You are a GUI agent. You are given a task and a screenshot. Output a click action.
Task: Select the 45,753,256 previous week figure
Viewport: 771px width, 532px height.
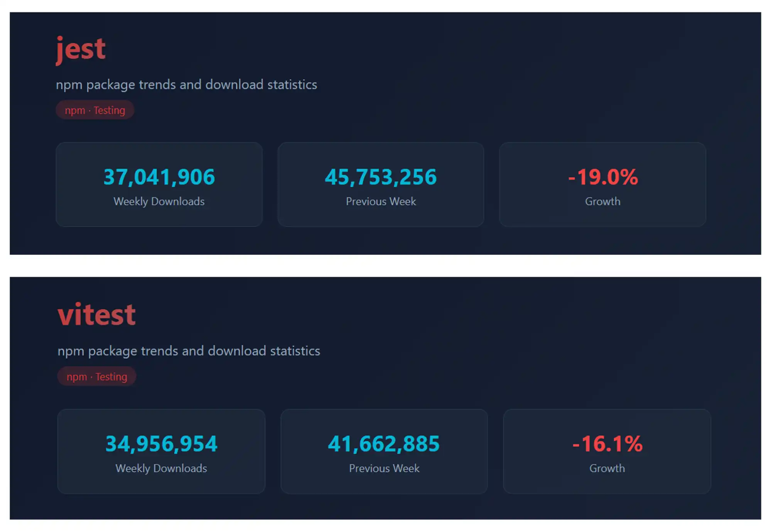(381, 177)
